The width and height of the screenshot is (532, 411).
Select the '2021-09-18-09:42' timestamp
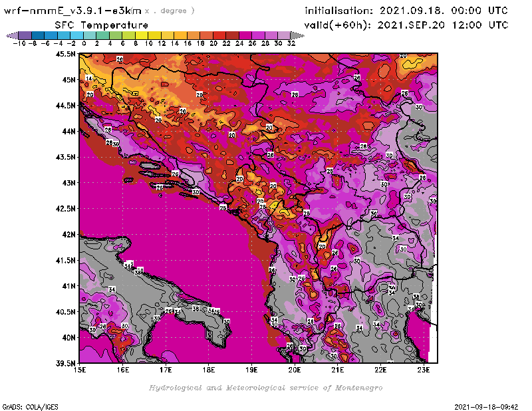pyautogui.click(x=486, y=407)
